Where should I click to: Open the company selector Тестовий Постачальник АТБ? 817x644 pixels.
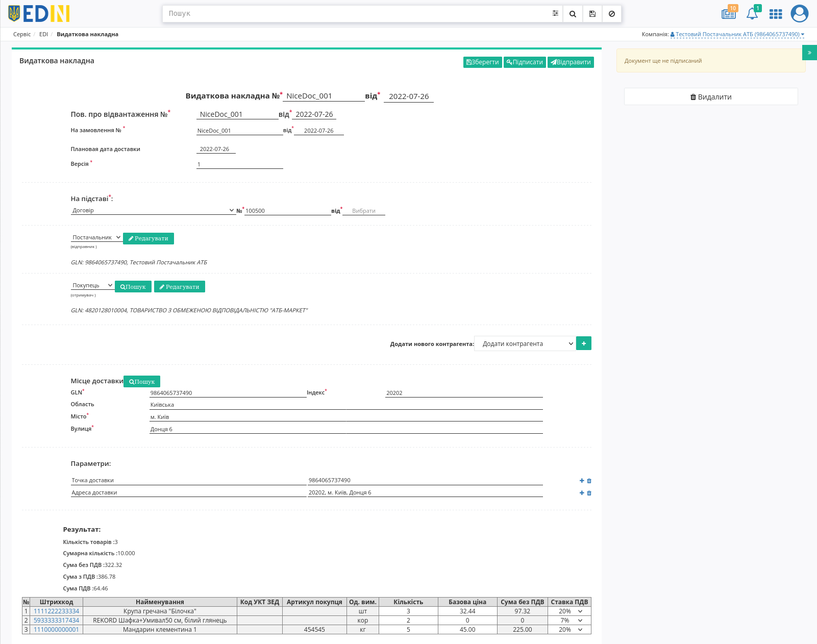(x=737, y=34)
